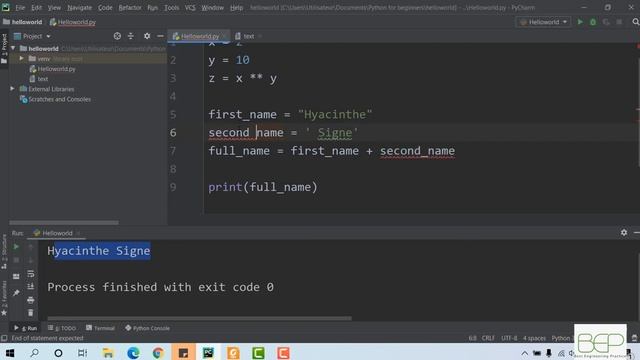Open the Window menu

(212, 8)
